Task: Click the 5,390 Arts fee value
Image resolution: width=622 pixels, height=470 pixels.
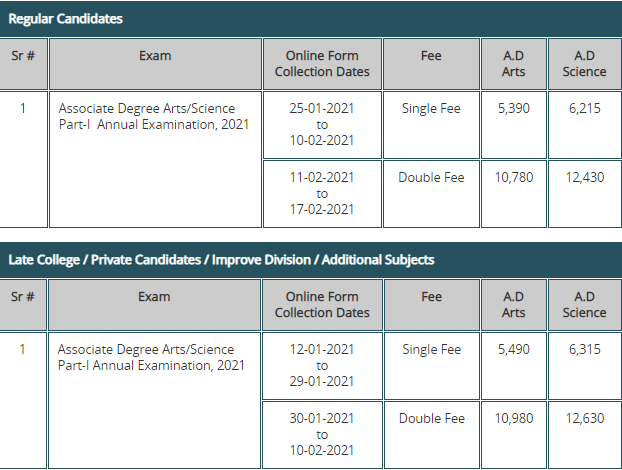Action: point(514,109)
